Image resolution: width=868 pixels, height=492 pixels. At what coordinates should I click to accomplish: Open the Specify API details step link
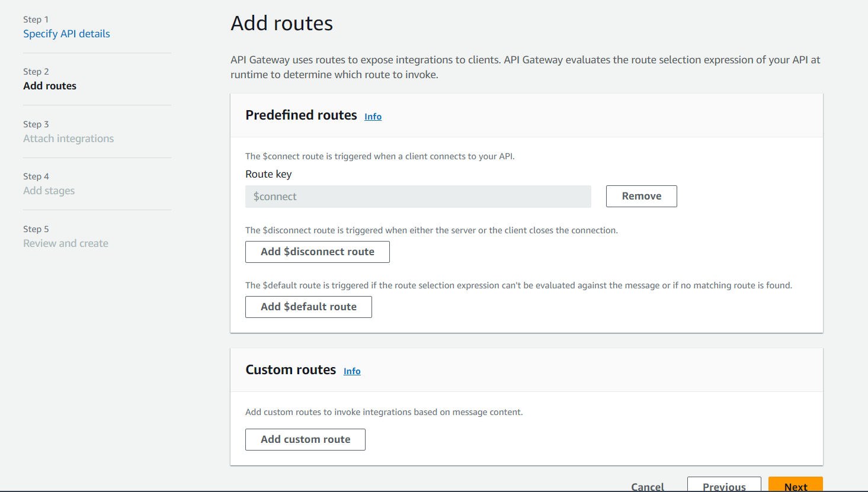tap(66, 34)
